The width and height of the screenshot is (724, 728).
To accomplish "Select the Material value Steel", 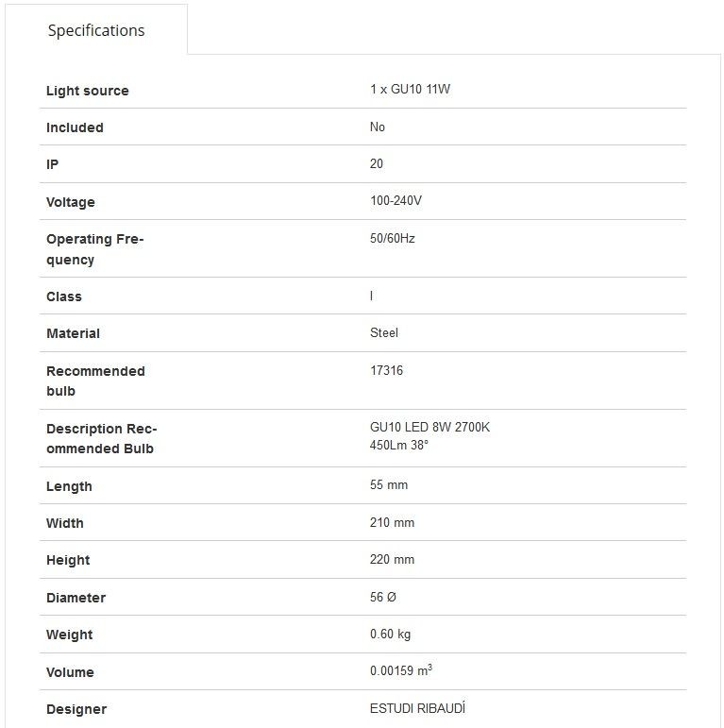I will coord(384,332).
